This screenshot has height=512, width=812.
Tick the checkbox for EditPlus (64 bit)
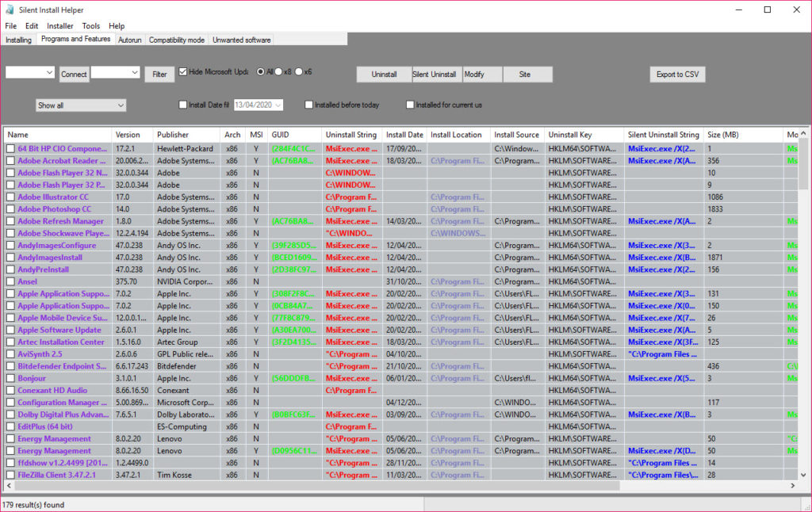10,426
